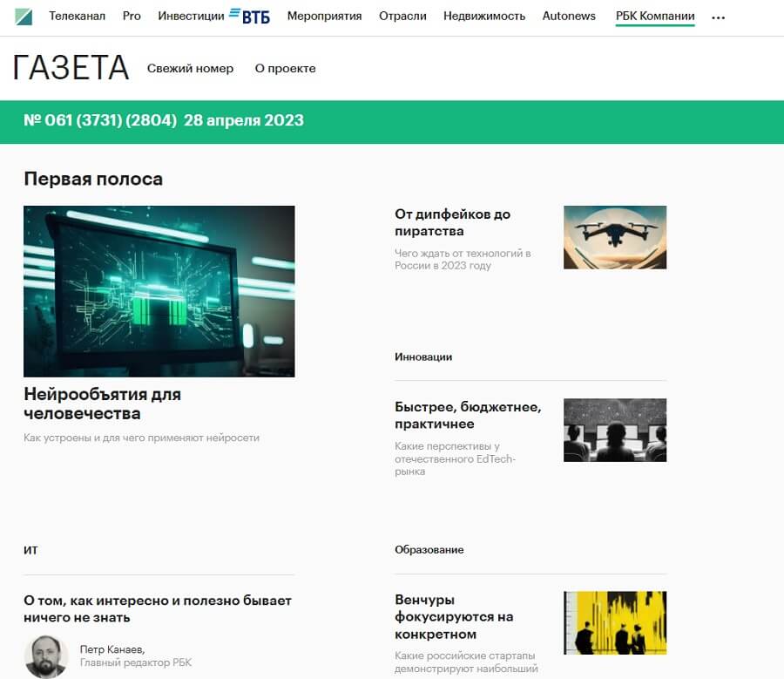Image resolution: width=784 pixels, height=679 pixels.
Task: Click the headline 'Быстрее, бюджетнее, практичнее'
Action: (x=467, y=413)
